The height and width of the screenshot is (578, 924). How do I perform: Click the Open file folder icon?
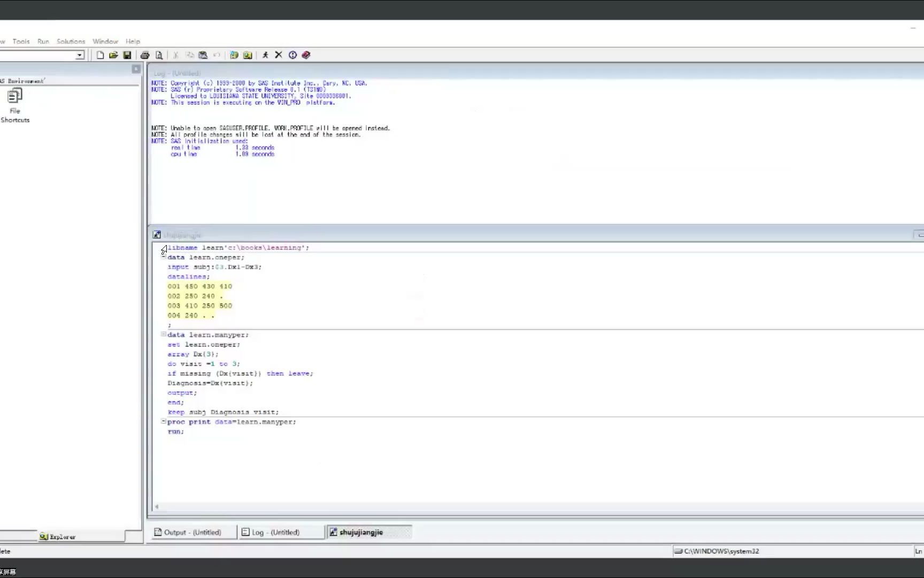[113, 55]
